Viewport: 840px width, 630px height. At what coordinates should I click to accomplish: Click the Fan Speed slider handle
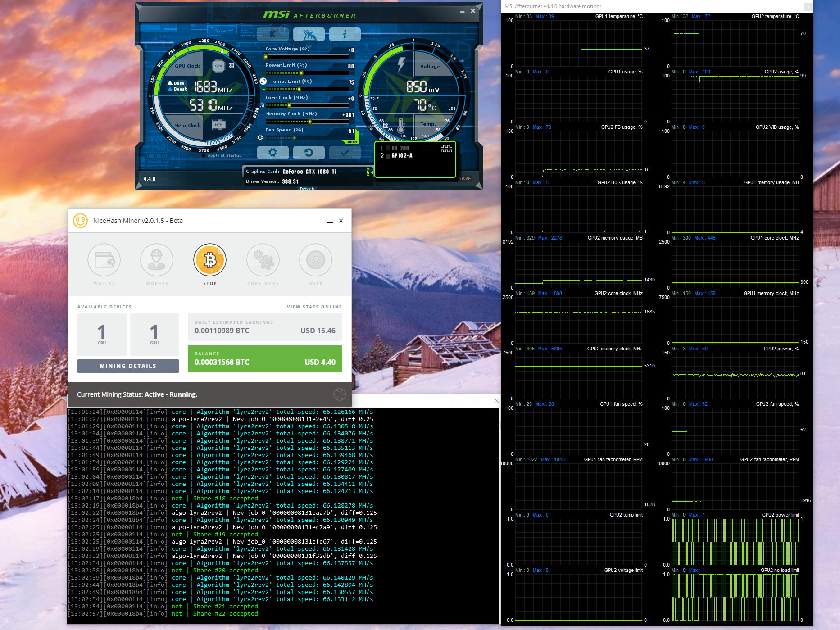pyautogui.click(x=295, y=138)
